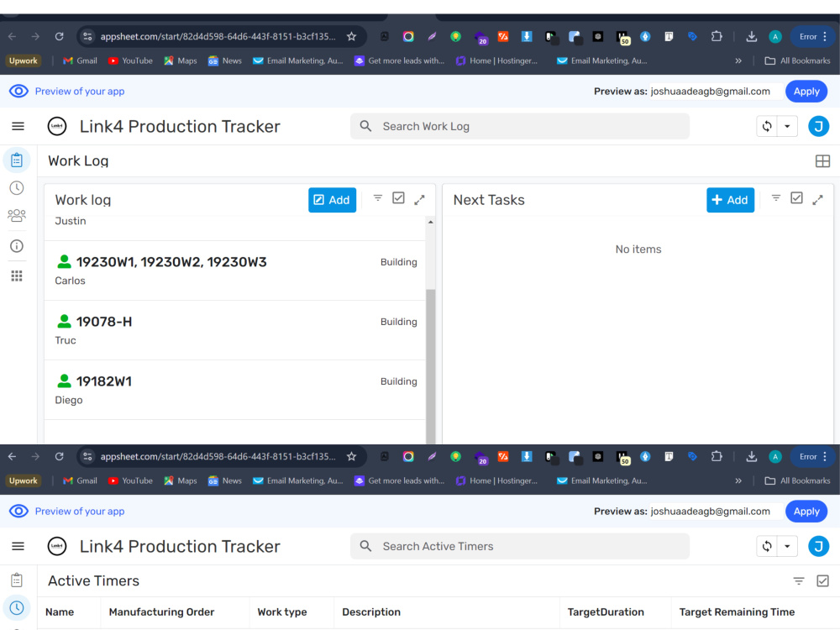Open YouTube bookmark in Active Timers window
Viewport: 840px width, 630px height.
(130, 480)
